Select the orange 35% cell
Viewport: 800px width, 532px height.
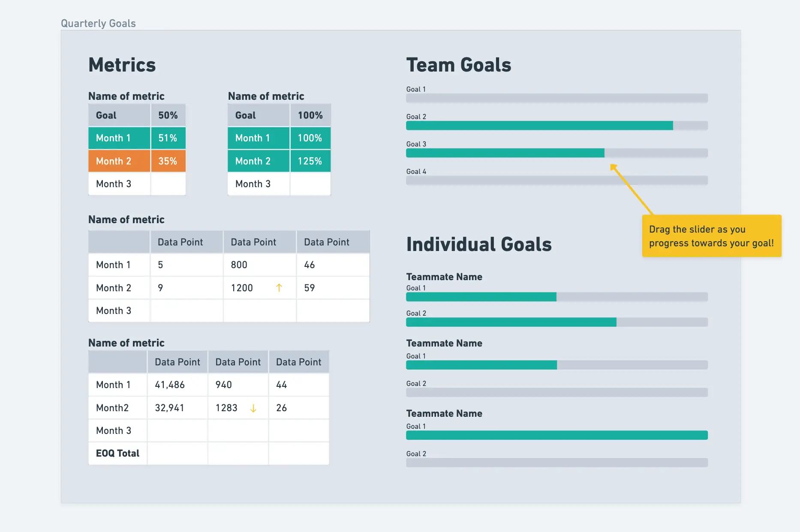(x=168, y=161)
